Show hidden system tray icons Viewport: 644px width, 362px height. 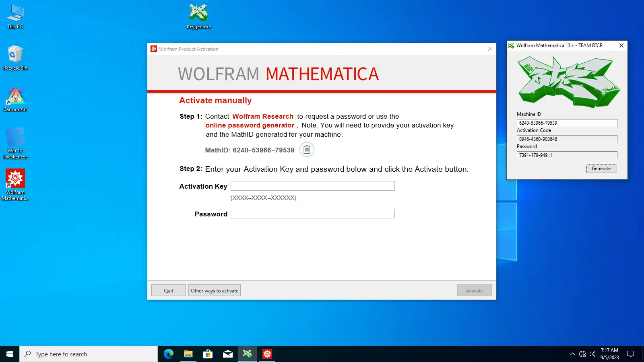(x=572, y=354)
